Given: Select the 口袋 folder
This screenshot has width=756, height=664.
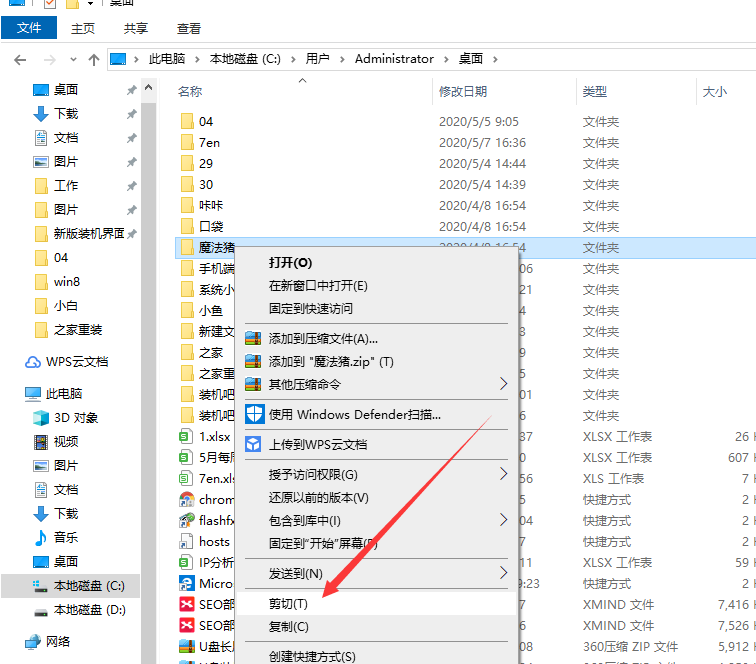Looking at the screenshot, I should [211, 227].
